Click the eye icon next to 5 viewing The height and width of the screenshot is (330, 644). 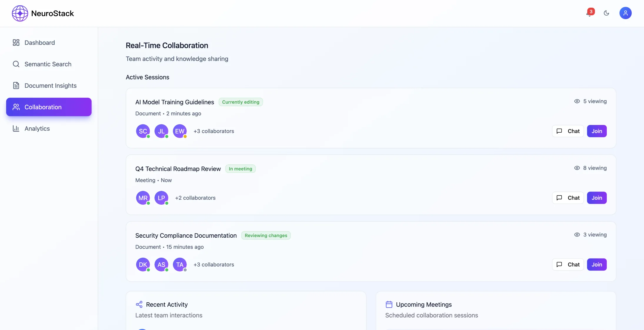click(577, 101)
